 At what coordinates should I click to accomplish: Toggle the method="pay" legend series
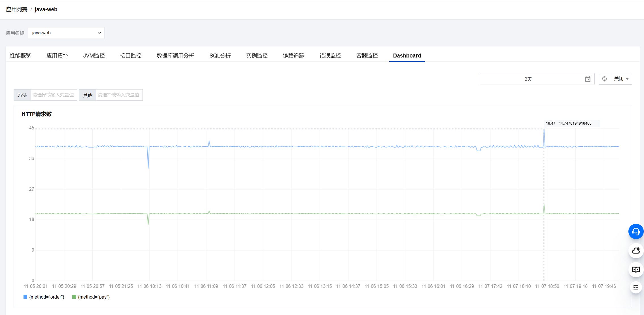pos(93,297)
